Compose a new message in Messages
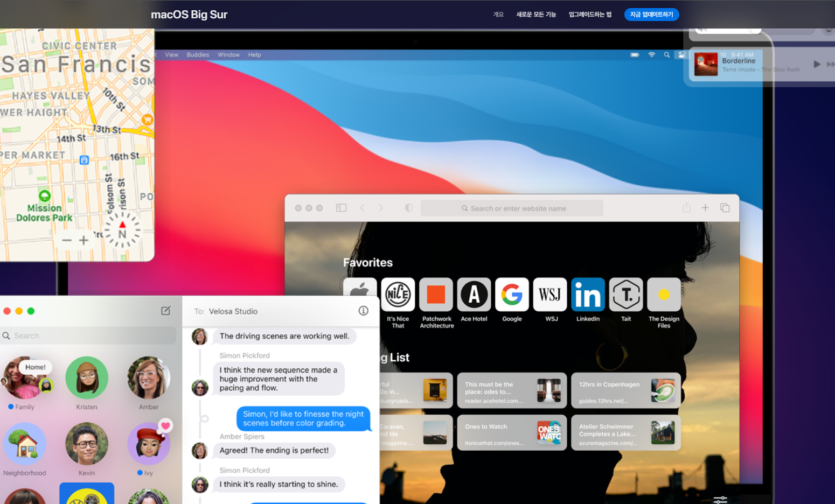The height and width of the screenshot is (504, 835). point(166,311)
